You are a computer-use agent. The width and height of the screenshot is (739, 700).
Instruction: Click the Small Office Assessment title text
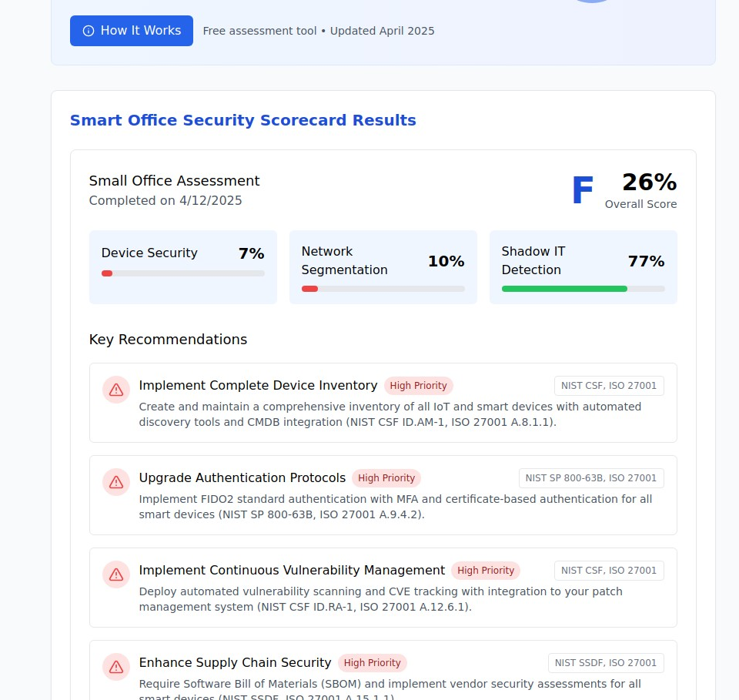click(x=174, y=180)
